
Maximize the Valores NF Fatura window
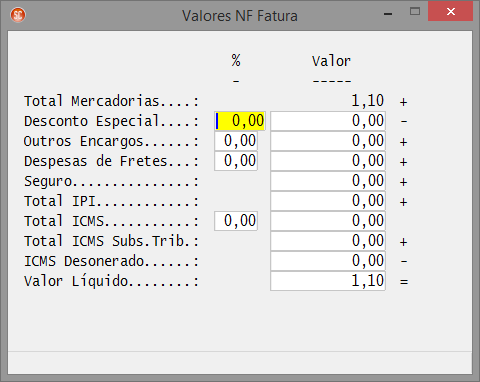[x=415, y=12]
